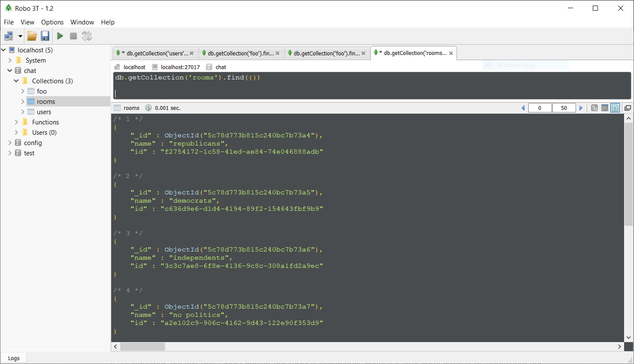Click the Open file folder icon

click(32, 36)
